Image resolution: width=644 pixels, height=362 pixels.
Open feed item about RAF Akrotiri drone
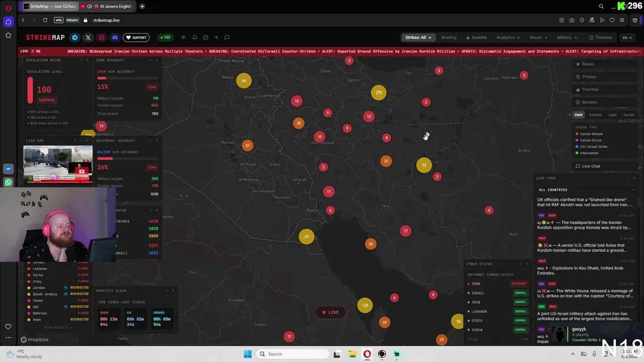585,202
